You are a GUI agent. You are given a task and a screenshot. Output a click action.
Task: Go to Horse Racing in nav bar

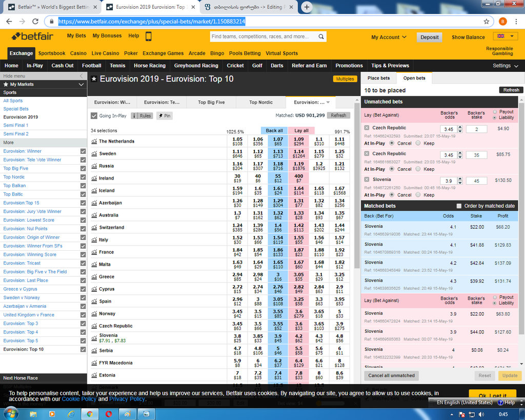150,66
